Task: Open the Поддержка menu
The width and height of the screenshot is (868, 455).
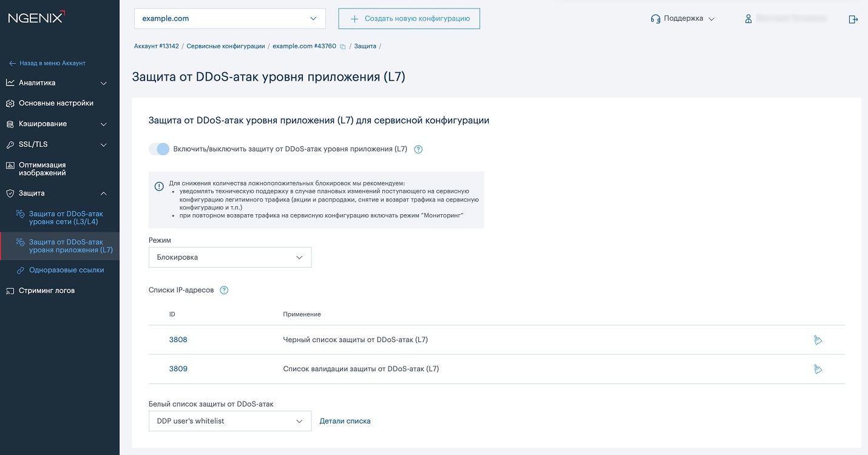Action: [x=683, y=19]
